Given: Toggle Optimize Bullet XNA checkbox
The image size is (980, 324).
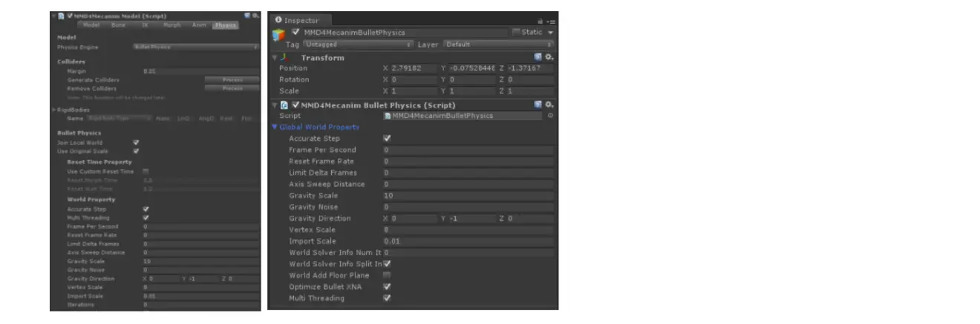Looking at the screenshot, I should click(387, 287).
